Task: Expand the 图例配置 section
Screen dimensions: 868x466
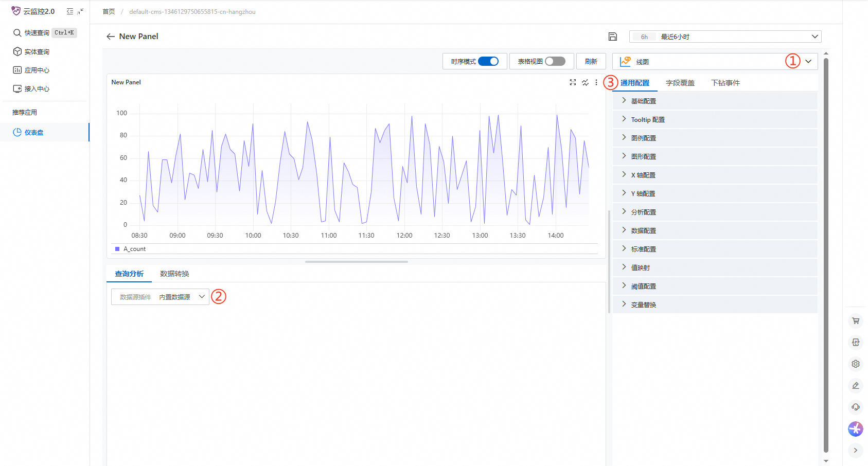Action: tap(715, 138)
